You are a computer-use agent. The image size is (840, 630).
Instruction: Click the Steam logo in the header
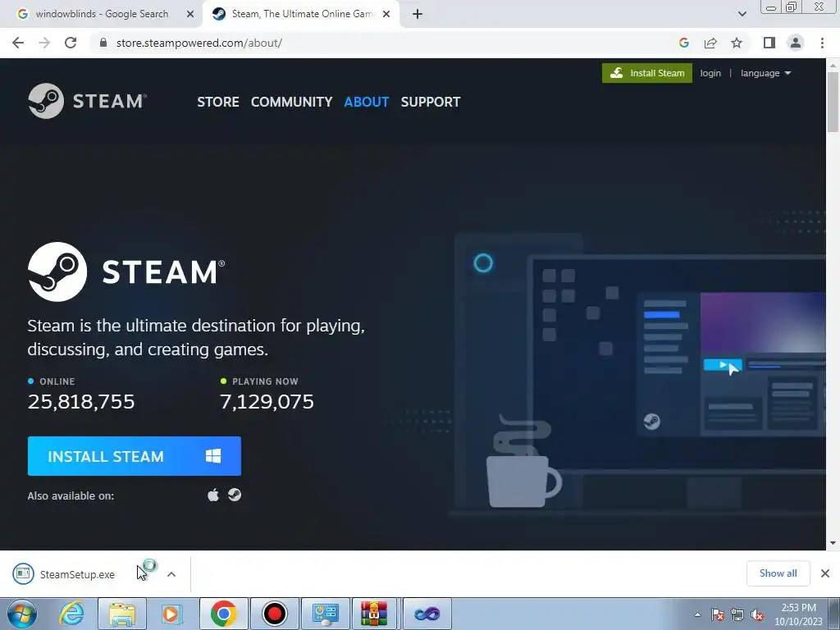click(x=87, y=101)
